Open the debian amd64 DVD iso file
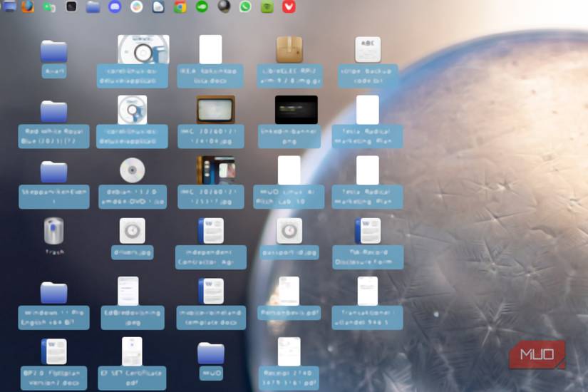Image resolution: width=588 pixels, height=392 pixels. point(133,183)
